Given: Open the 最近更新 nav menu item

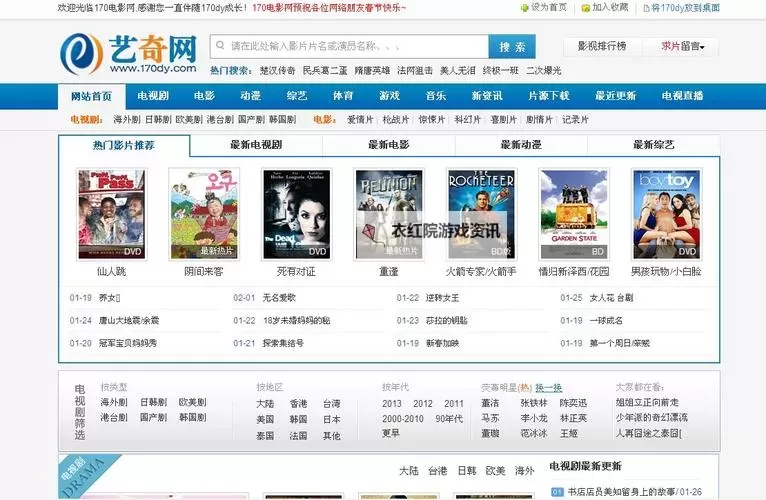Looking at the screenshot, I should 616,96.
